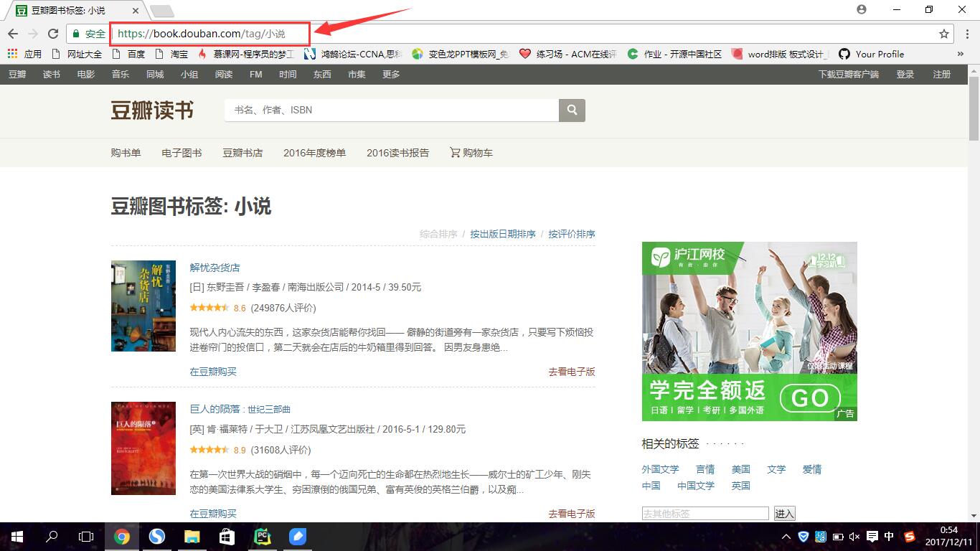The image size is (980, 551).
Task: Click the 言情 related tag
Action: [x=705, y=469]
